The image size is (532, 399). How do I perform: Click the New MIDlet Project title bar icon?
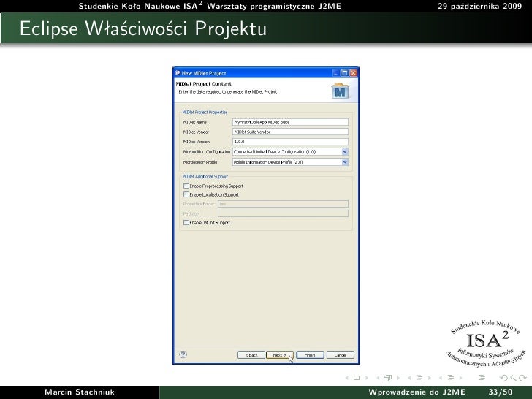(x=178, y=73)
